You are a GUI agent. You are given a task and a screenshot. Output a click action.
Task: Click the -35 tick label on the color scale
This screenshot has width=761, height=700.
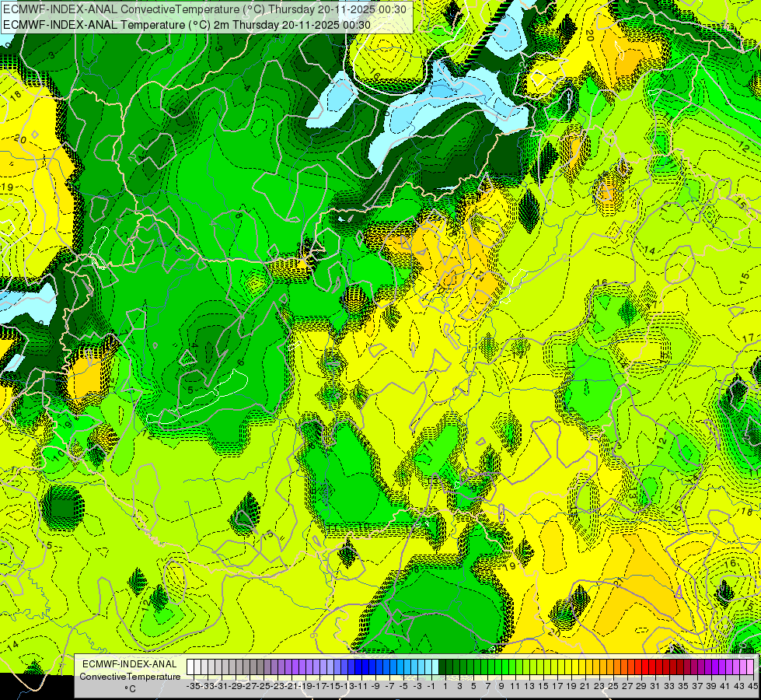194,686
